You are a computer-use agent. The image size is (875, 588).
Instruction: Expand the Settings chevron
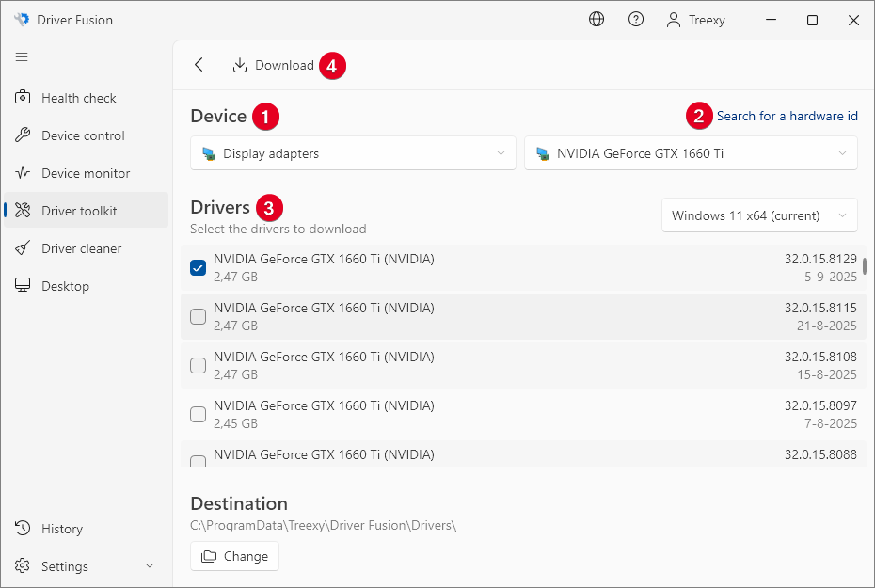[x=150, y=565]
